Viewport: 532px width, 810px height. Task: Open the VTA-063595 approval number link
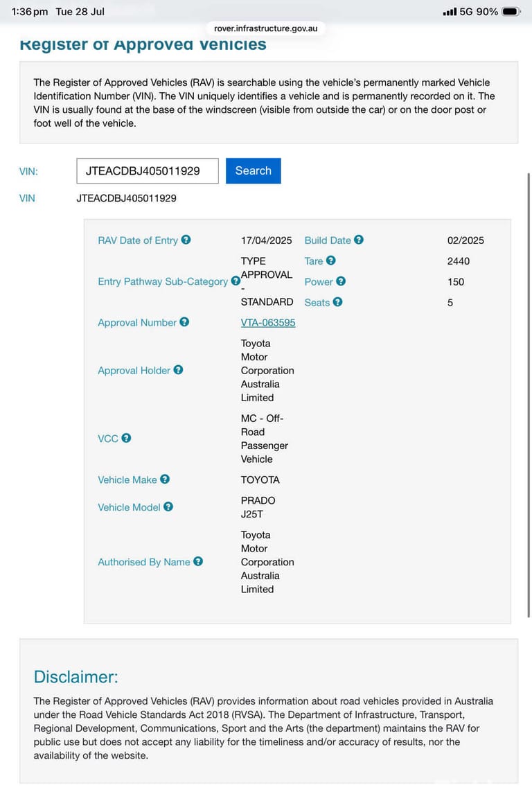coord(268,322)
